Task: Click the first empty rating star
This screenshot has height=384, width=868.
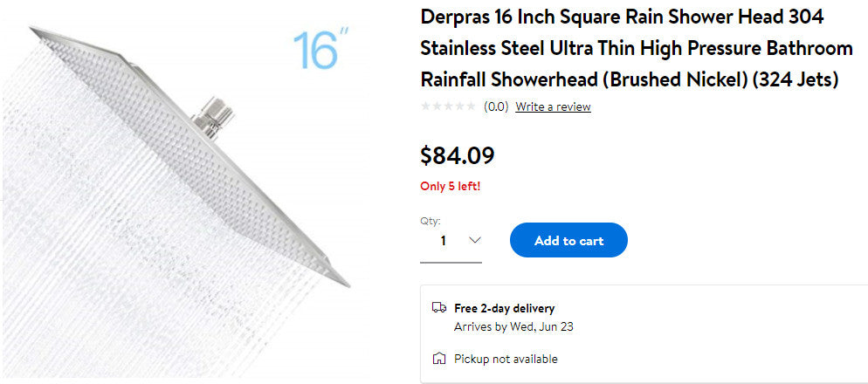Action: 426,106
